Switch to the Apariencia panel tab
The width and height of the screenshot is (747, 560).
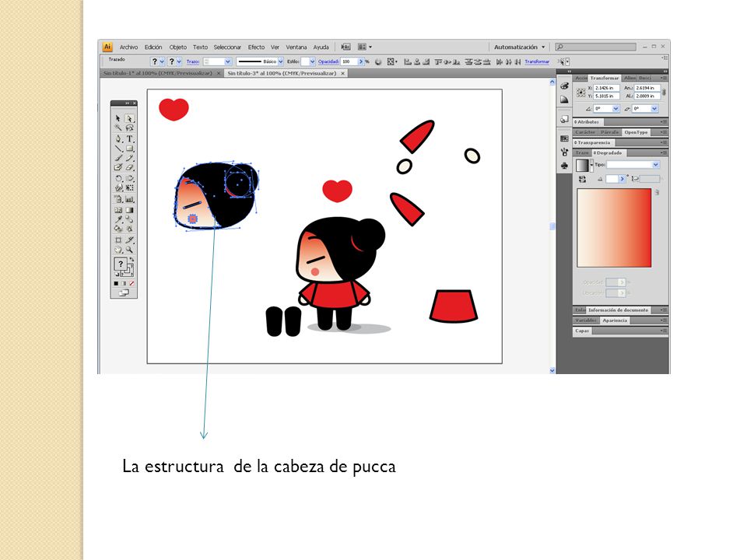click(615, 320)
